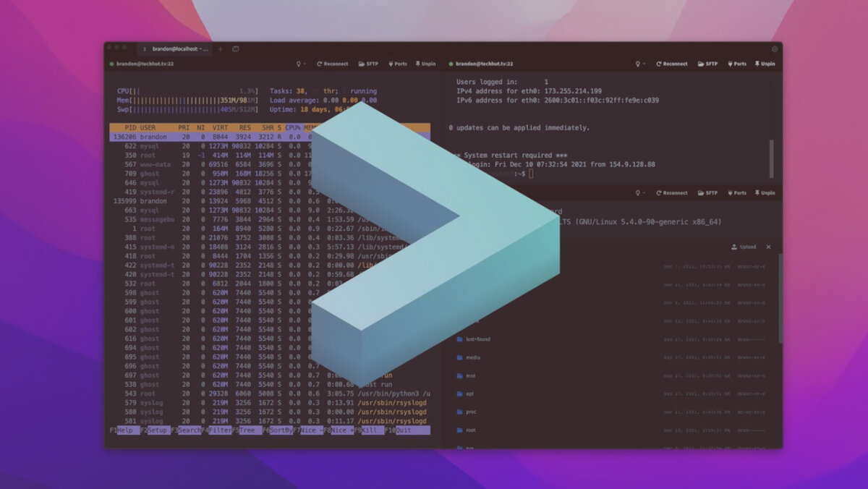868x489 pixels.
Task: Click the htop F6 SortBy item
Action: click(278, 430)
